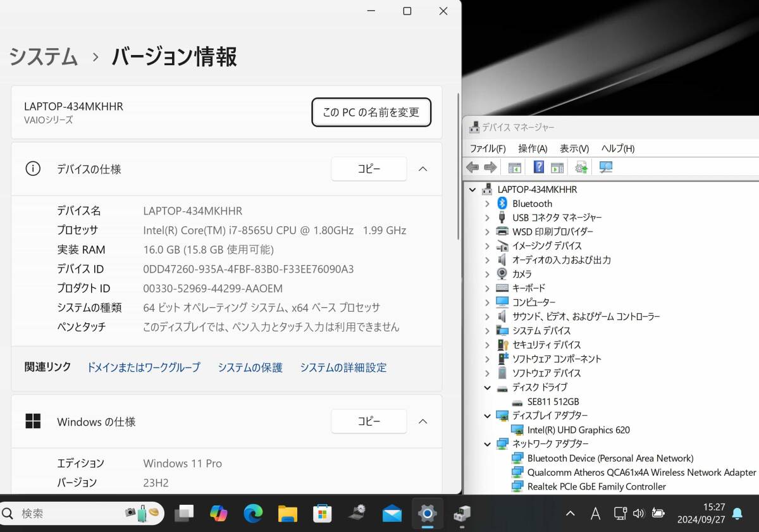Click the volume speaker icon in system tray
759x532 pixels.
639,513
